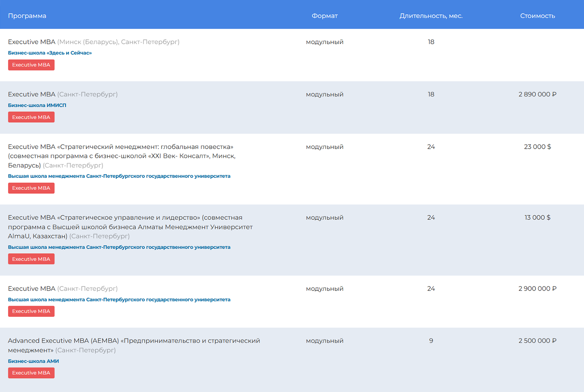Click the 2 500 000 ₽ price
584x392 pixels.
[x=537, y=341]
